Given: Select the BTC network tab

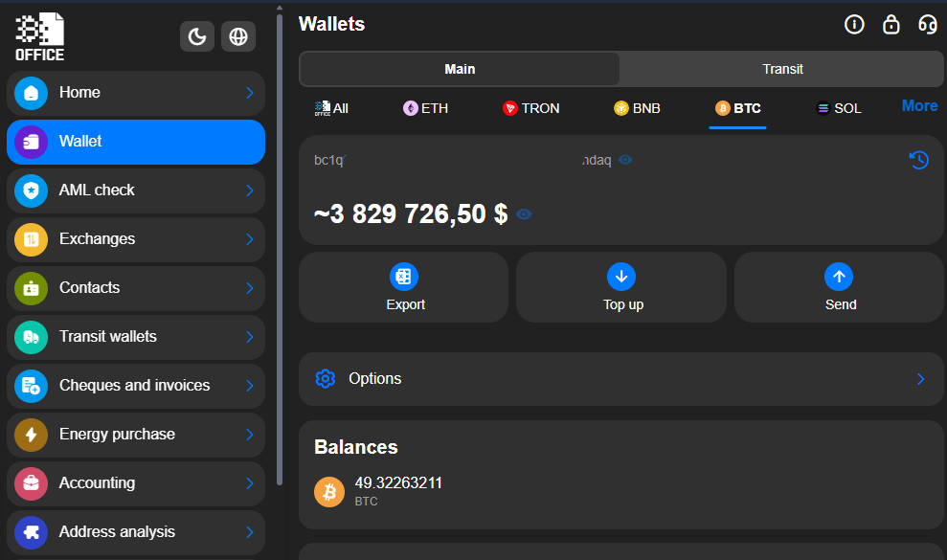Looking at the screenshot, I should [x=737, y=109].
